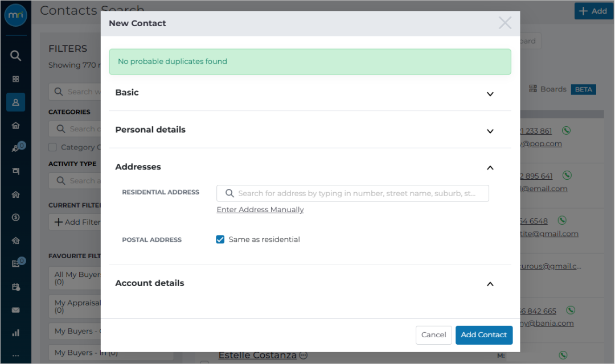Viewport: 615px width, 364px height.
Task: Collapse the Addresses section
Action: (490, 168)
